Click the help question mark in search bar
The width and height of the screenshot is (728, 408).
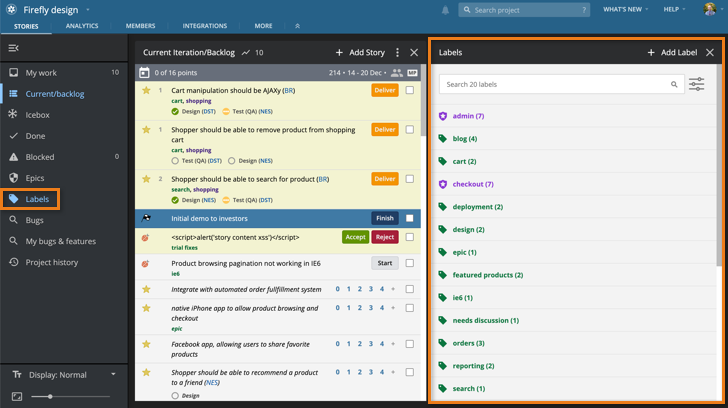pyautogui.click(x=584, y=10)
